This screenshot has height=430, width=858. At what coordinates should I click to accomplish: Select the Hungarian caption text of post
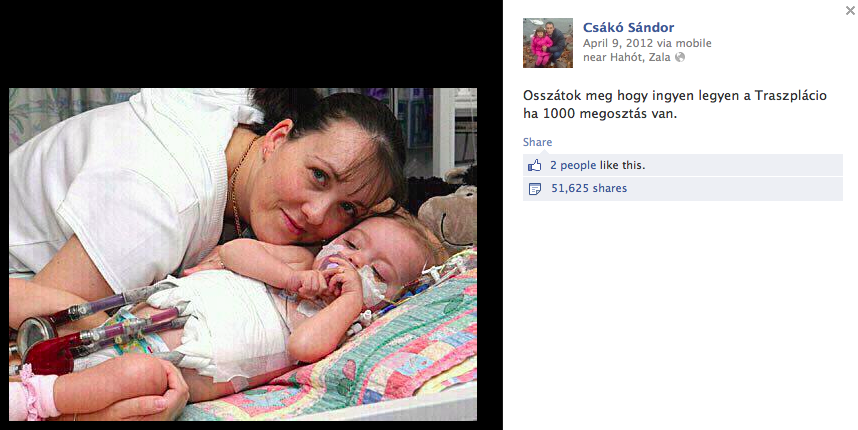[675, 104]
